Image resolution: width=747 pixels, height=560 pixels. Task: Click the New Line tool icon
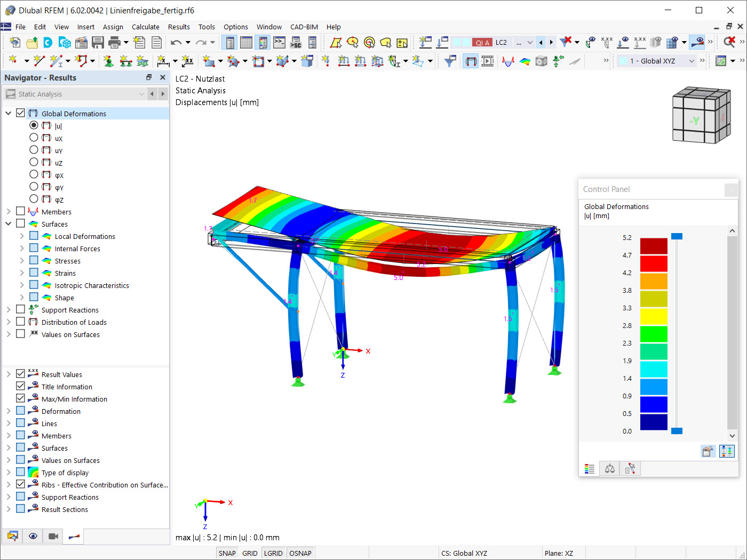tap(39, 61)
